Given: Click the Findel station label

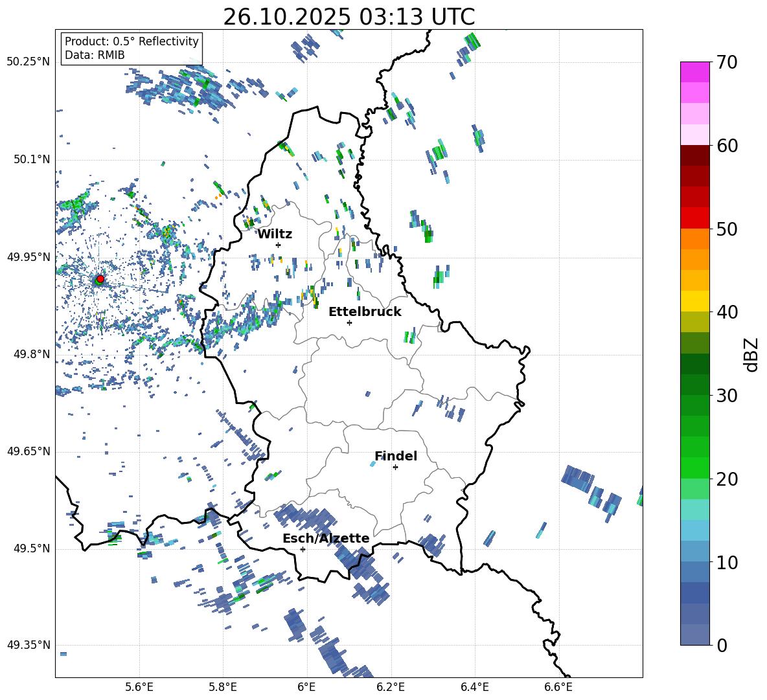Looking at the screenshot, I should [396, 456].
